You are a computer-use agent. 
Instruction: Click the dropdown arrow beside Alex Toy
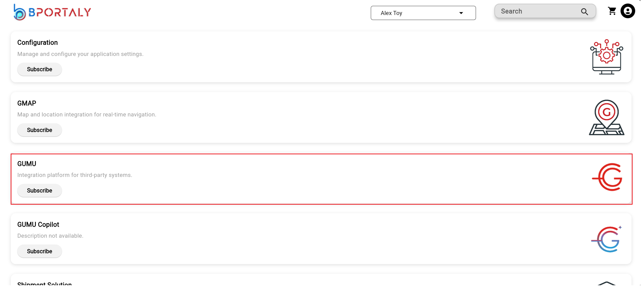point(461,13)
